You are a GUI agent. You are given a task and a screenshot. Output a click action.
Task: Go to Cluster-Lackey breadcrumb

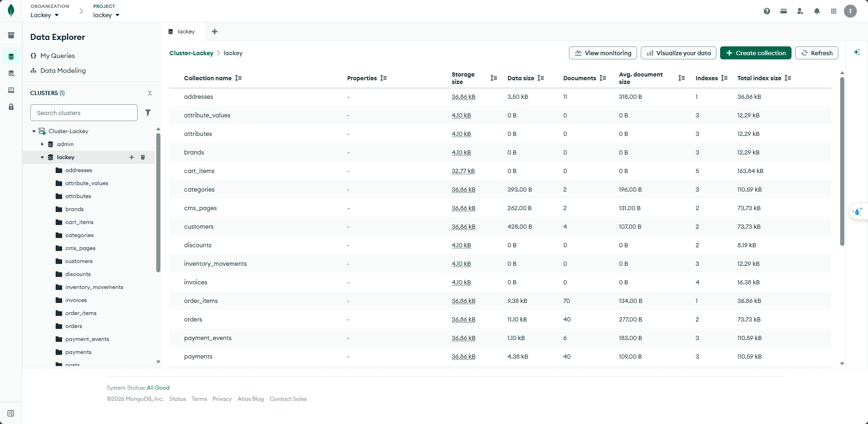tap(191, 53)
